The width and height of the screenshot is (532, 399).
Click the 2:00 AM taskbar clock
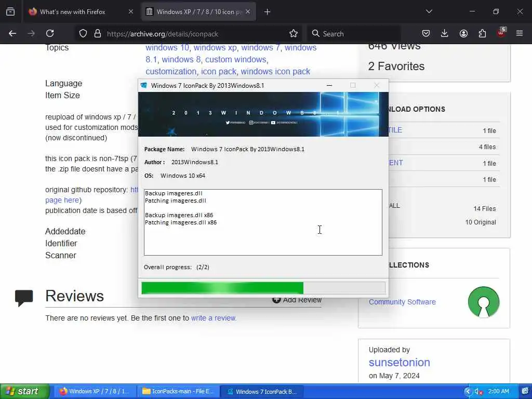[x=498, y=391]
